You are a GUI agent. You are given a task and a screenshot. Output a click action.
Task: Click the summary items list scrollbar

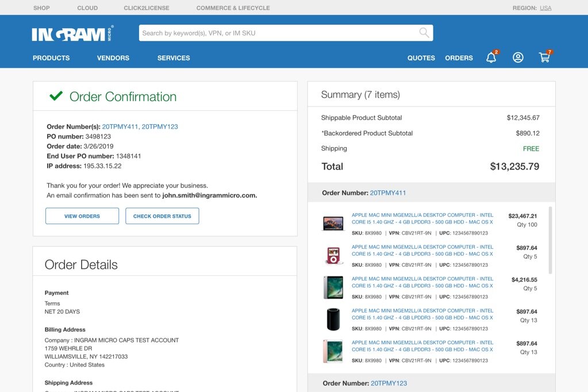tap(550, 240)
